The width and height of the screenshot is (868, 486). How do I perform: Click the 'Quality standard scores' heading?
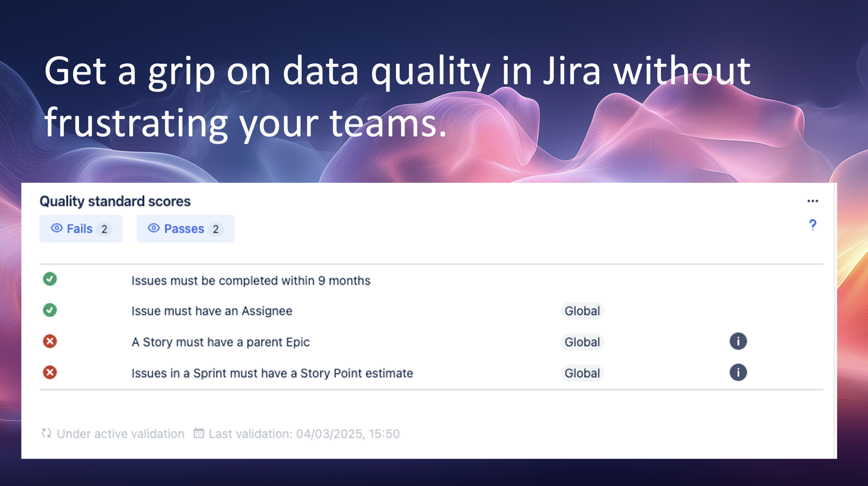coord(115,201)
